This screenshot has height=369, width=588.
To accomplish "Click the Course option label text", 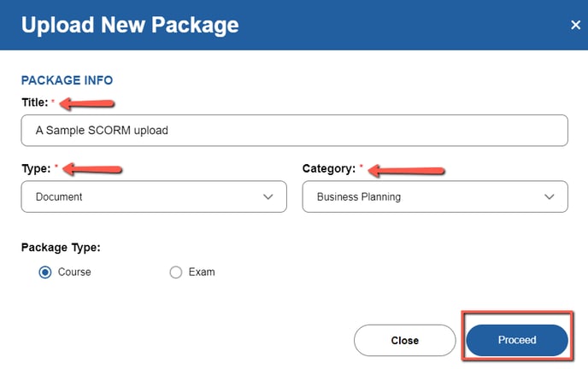I will 74,272.
